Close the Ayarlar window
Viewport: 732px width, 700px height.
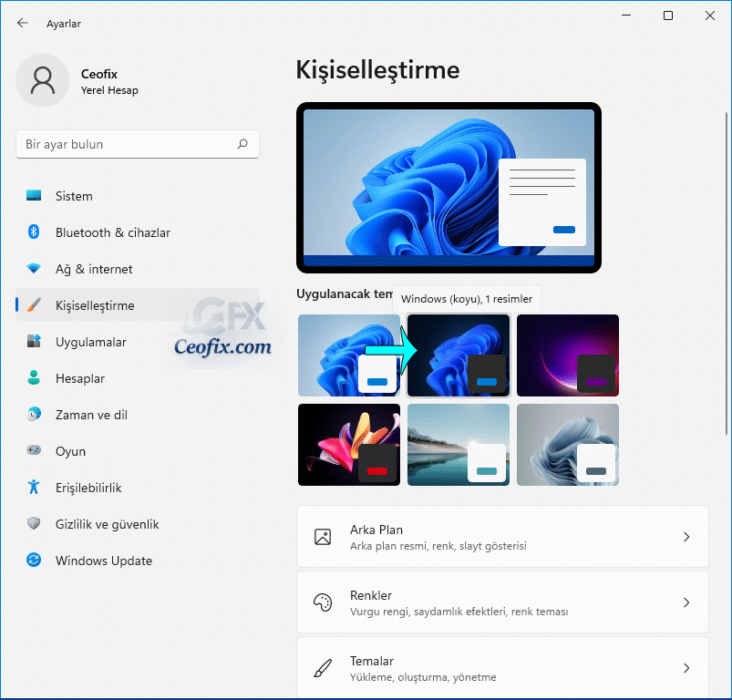point(710,15)
